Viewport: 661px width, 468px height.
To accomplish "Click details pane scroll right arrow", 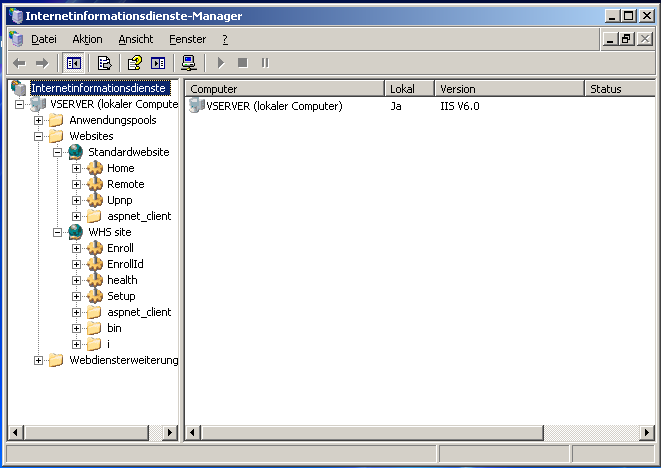I will [647, 433].
